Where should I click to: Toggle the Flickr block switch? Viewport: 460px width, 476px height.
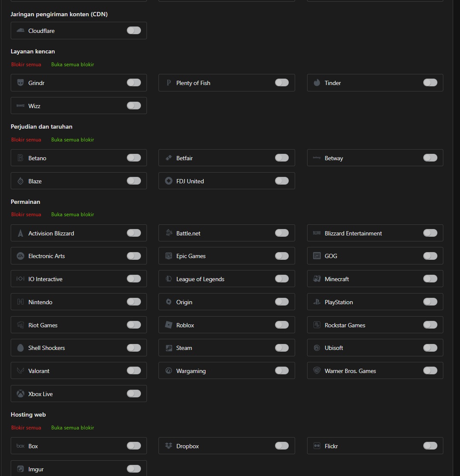[430, 446]
